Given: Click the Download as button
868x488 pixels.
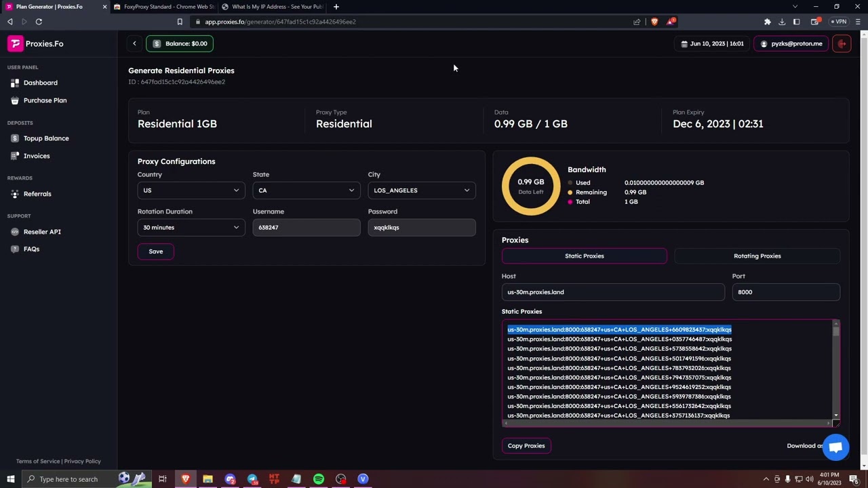Looking at the screenshot, I should pyautogui.click(x=804, y=446).
